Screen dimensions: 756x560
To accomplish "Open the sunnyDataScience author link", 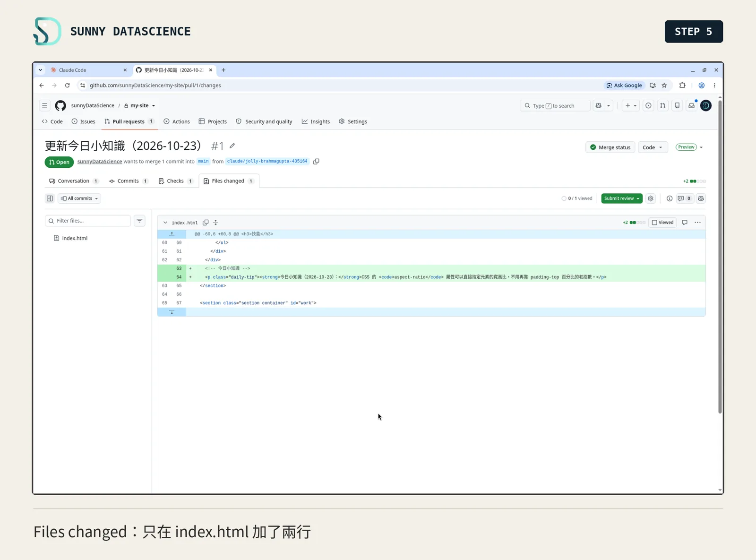I will [100, 162].
